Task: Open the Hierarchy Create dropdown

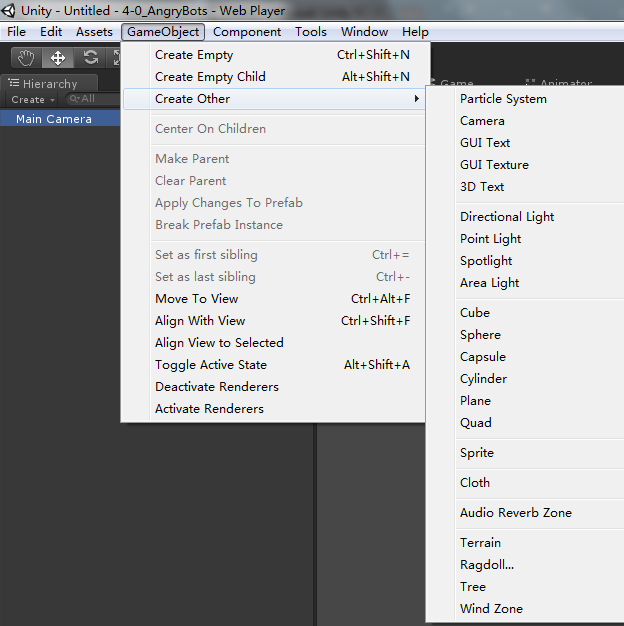Action: (x=33, y=99)
